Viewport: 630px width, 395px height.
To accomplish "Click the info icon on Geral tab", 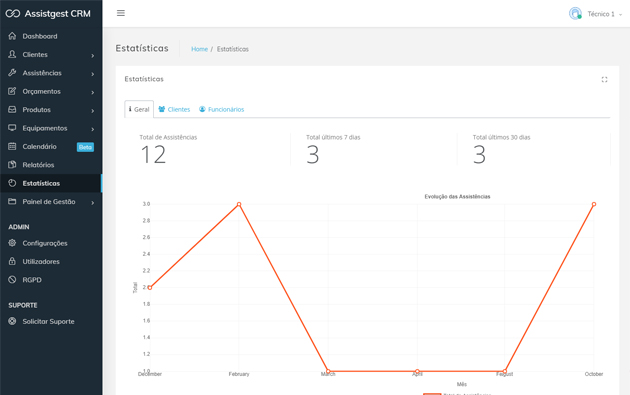I will click(x=130, y=109).
